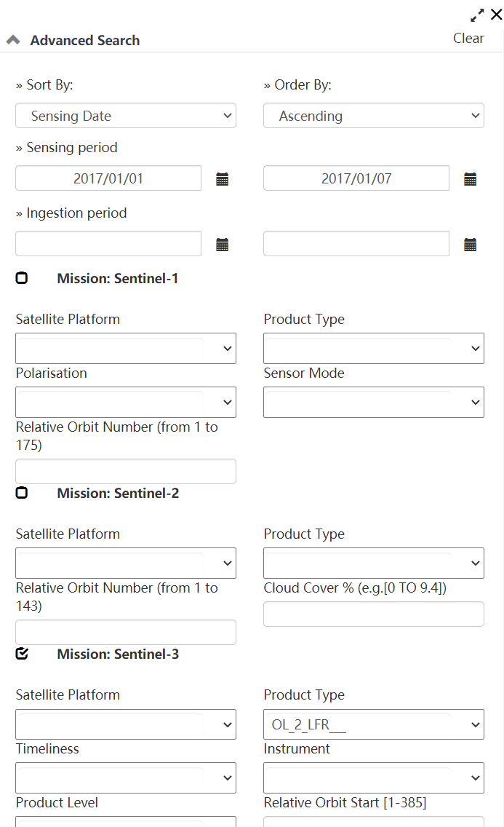Screen dimensions: 504x827
Task: Click the Cloud Cover percentage field
Action: [x=373, y=614]
